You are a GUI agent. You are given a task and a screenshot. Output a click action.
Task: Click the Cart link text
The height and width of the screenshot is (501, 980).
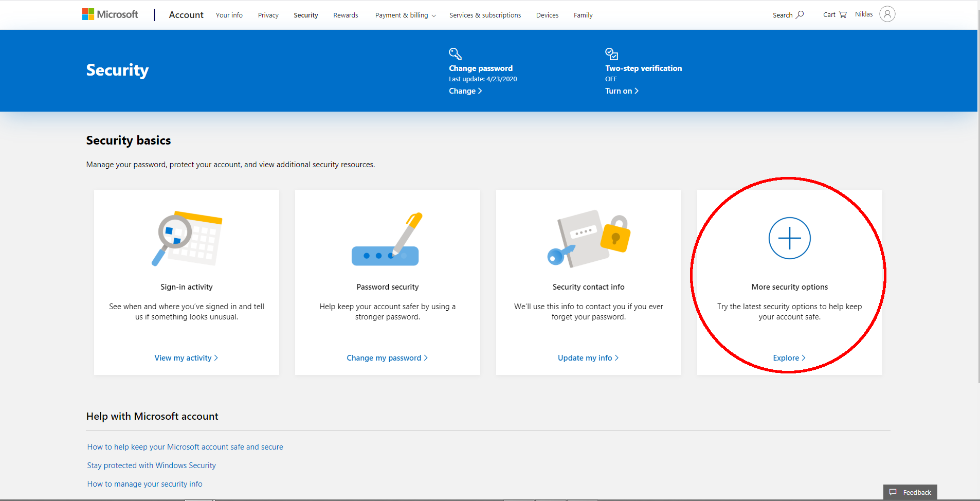click(x=829, y=14)
